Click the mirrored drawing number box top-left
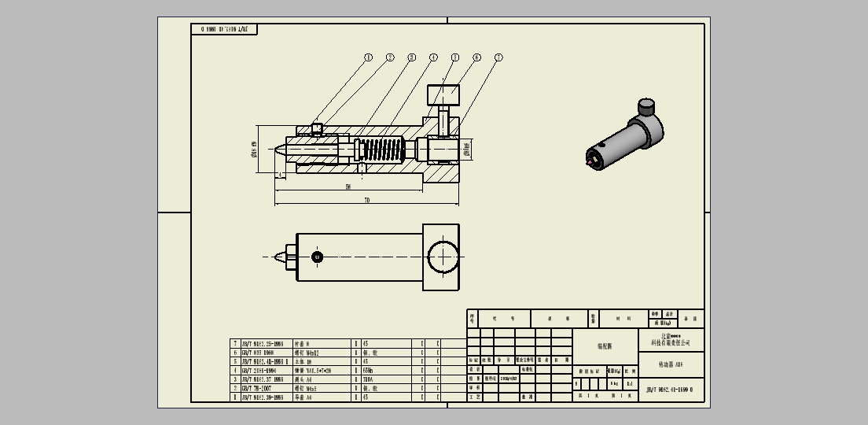This screenshot has height=425, width=868. coord(224,29)
